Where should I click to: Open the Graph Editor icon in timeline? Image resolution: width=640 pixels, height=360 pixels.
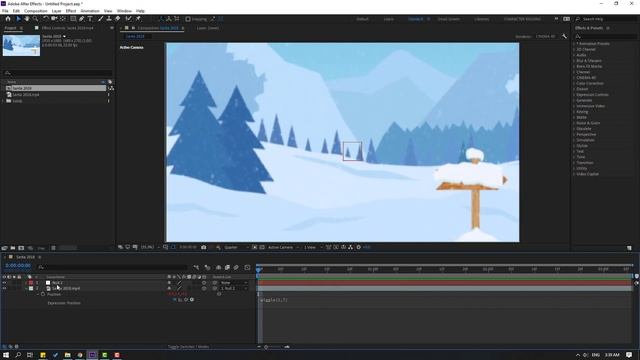tap(247, 267)
